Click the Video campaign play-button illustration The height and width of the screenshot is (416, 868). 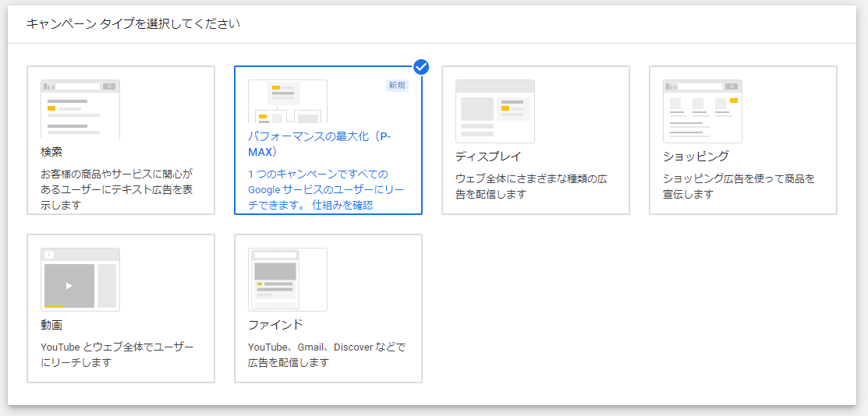coord(69,286)
